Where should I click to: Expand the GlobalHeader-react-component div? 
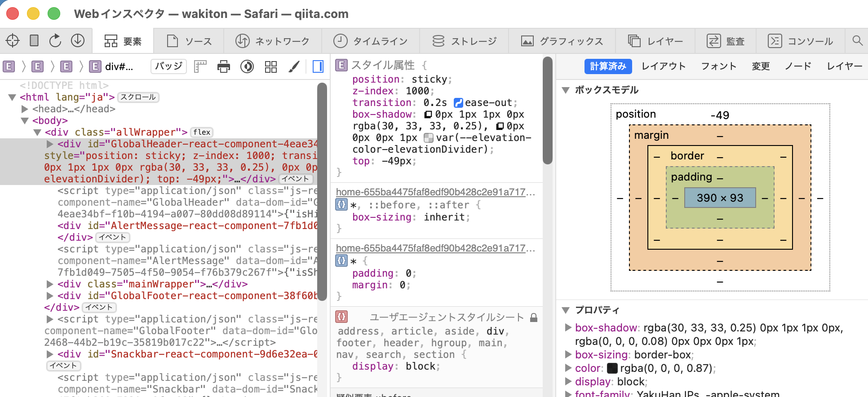click(50, 144)
